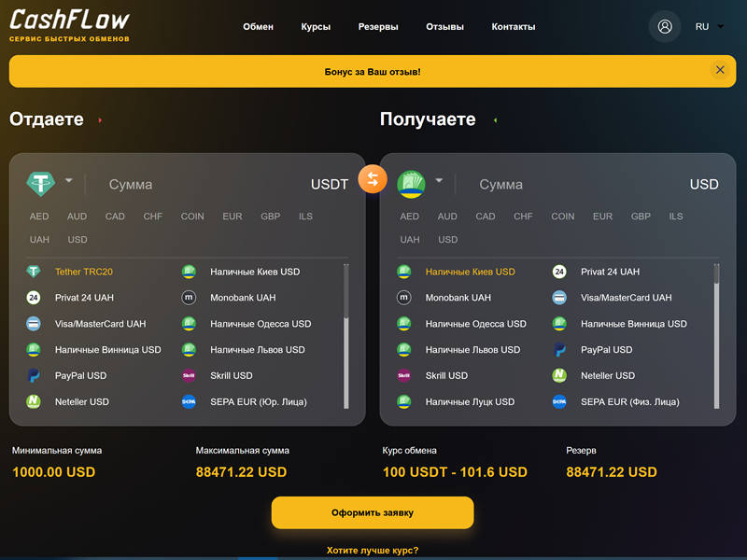Expand the RU language dropdown
Screen dimensions: 747x560
tap(710, 27)
